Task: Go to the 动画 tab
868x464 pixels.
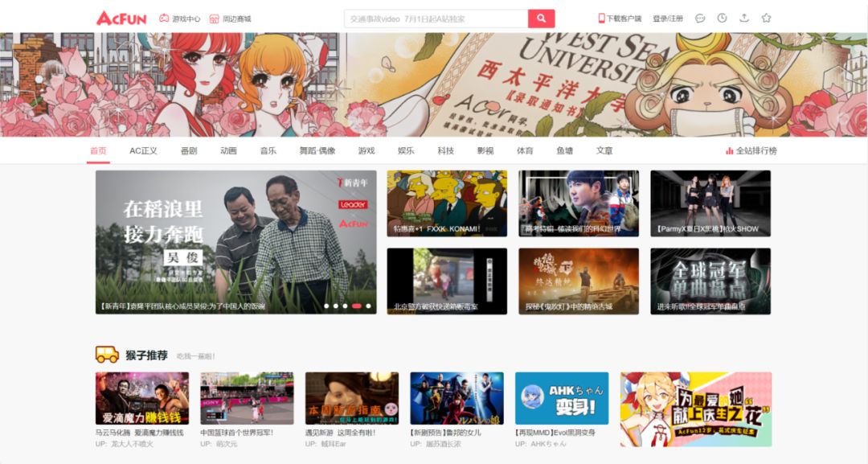Action: [x=228, y=150]
